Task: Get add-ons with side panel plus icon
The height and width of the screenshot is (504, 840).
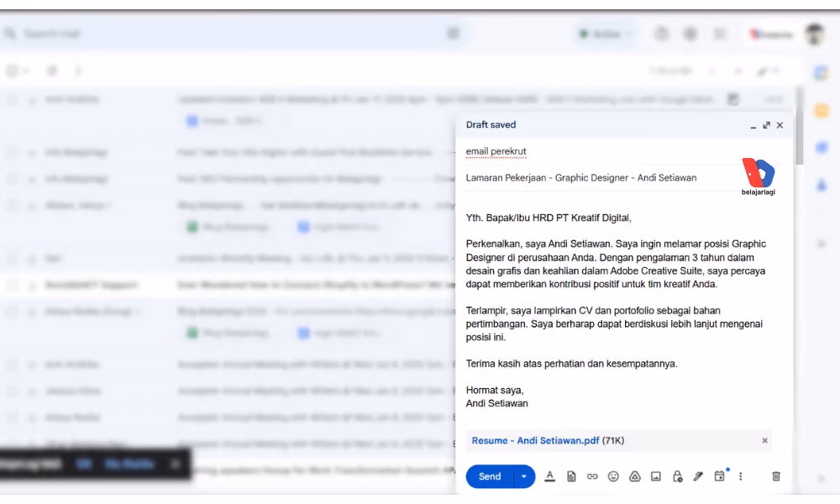Action: click(x=822, y=244)
